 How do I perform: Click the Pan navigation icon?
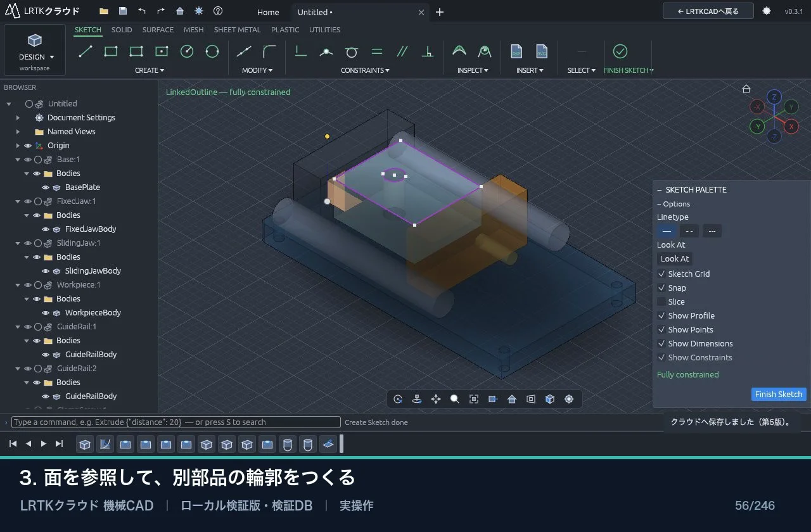pos(436,399)
